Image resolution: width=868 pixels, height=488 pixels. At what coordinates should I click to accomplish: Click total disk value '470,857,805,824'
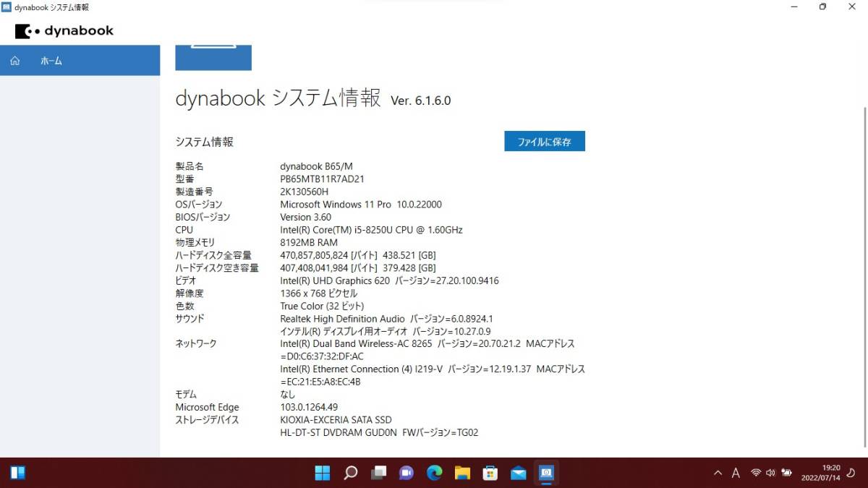click(x=314, y=255)
